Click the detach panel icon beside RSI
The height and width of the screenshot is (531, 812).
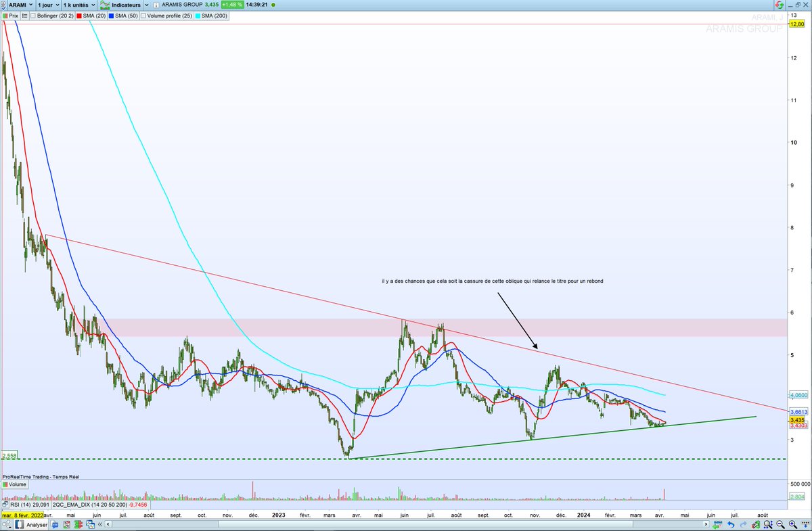(x=5, y=505)
